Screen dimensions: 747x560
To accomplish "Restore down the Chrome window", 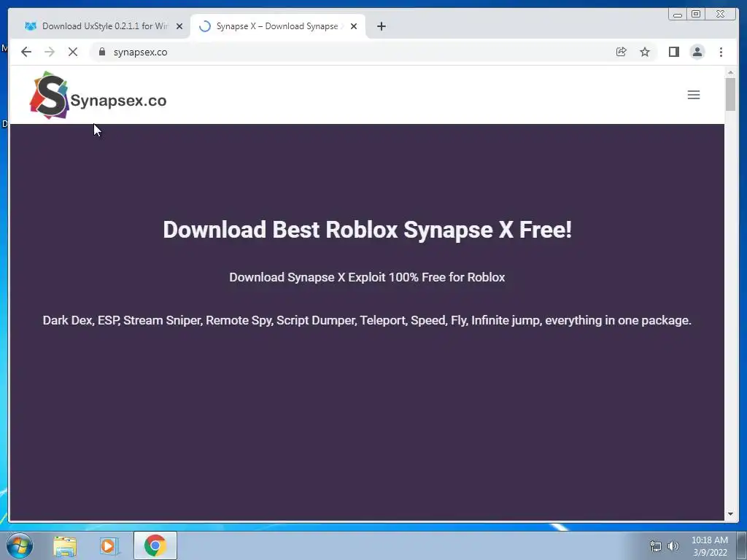I will coord(696,15).
